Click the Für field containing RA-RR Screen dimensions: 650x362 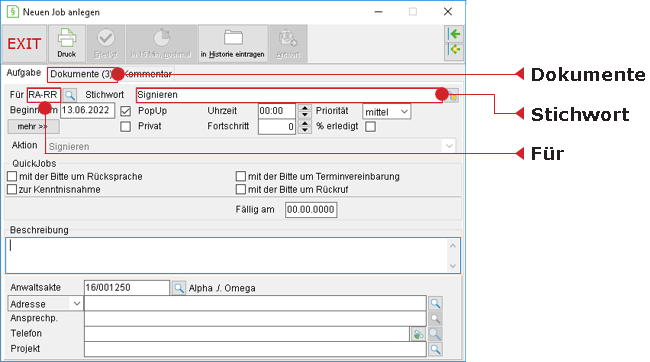(x=44, y=95)
